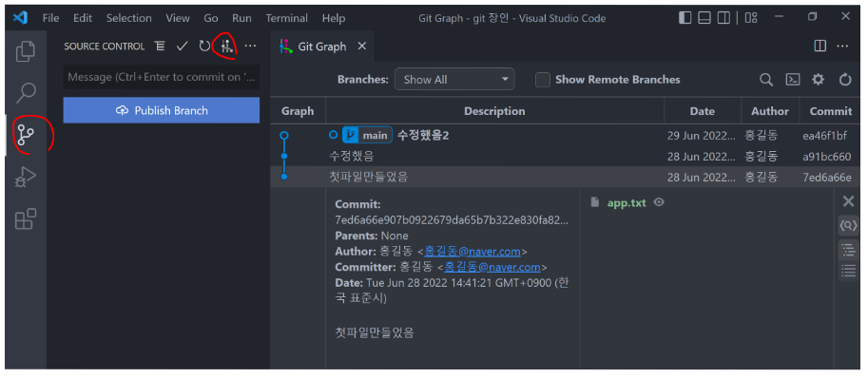Viewport: 868px width, 378px height.
Task: Click author email link 홍길동@naver.com
Action: pos(473,252)
